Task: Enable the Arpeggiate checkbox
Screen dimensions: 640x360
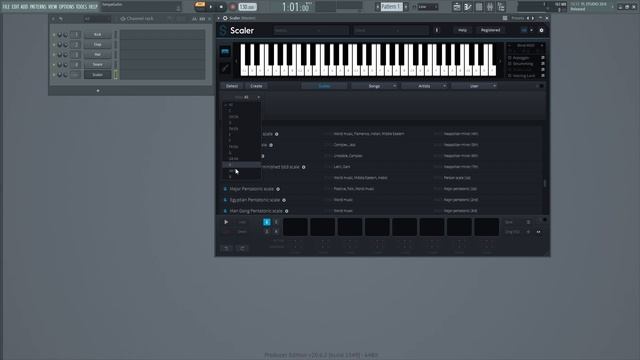Action: pyautogui.click(x=510, y=58)
